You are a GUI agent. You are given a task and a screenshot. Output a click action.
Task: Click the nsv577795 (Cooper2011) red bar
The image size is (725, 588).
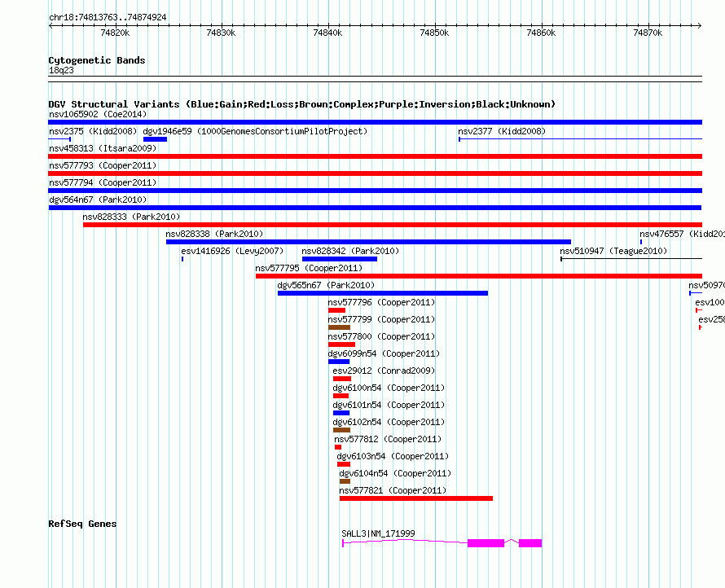tap(479, 276)
